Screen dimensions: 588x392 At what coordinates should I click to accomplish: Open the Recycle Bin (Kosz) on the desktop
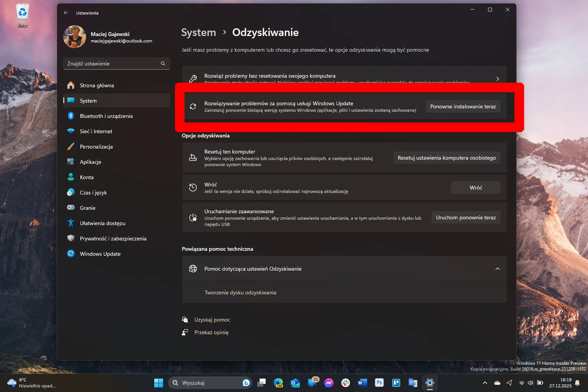point(23,15)
